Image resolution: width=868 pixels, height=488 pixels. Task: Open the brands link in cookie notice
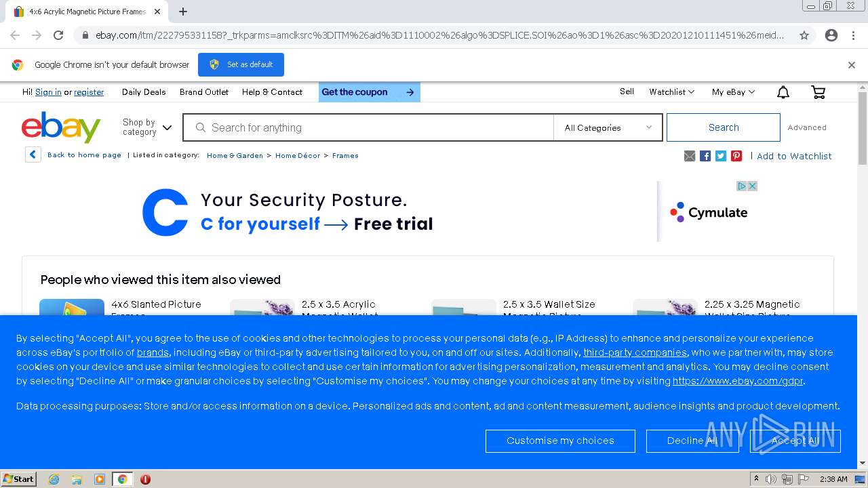(153, 352)
